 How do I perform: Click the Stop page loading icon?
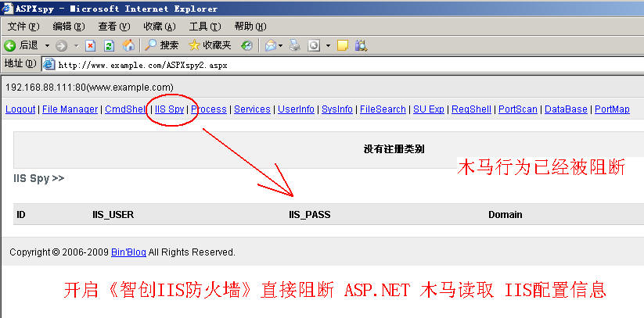90,45
